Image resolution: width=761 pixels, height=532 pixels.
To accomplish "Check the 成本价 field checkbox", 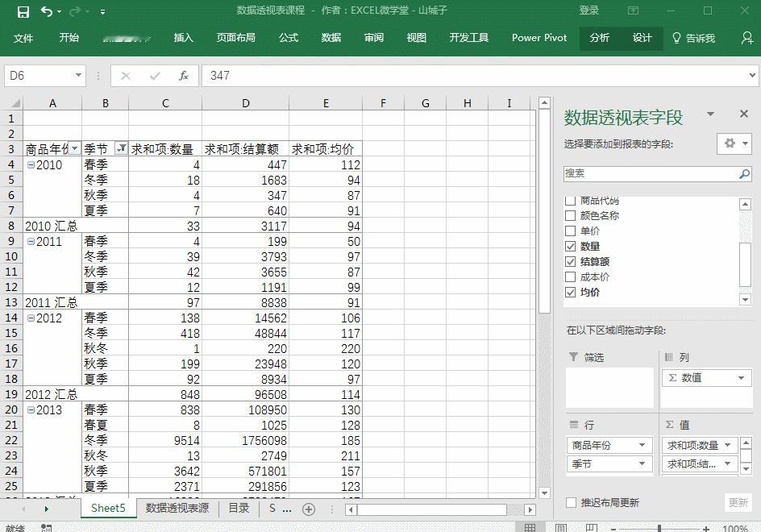I will coord(570,276).
